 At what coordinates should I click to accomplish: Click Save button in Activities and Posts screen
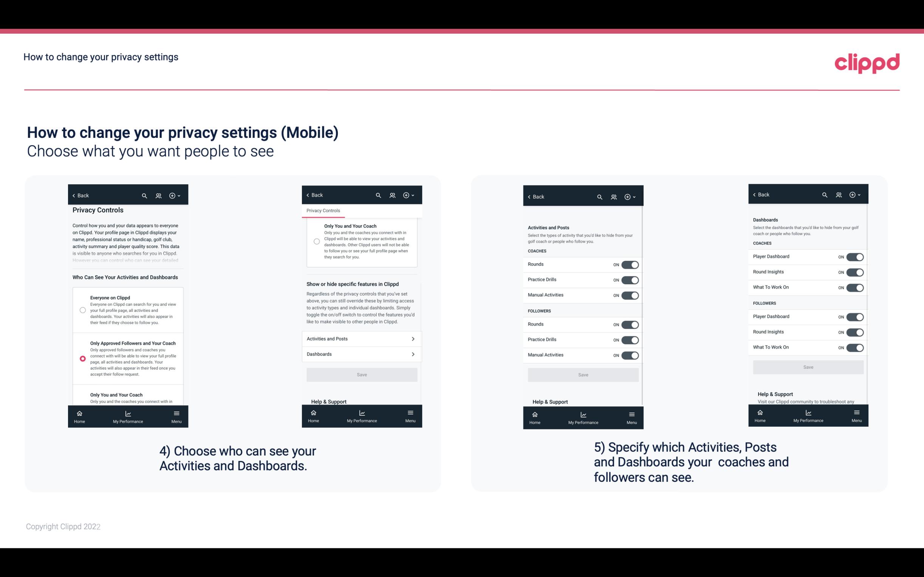pyautogui.click(x=583, y=374)
